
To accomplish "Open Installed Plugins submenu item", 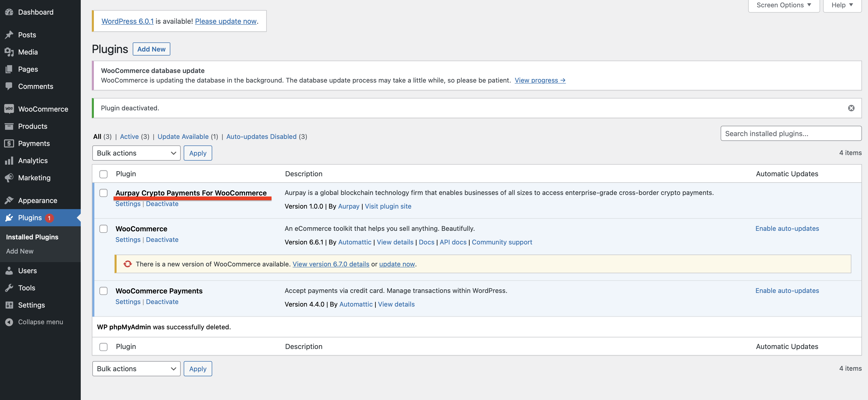I will point(32,237).
